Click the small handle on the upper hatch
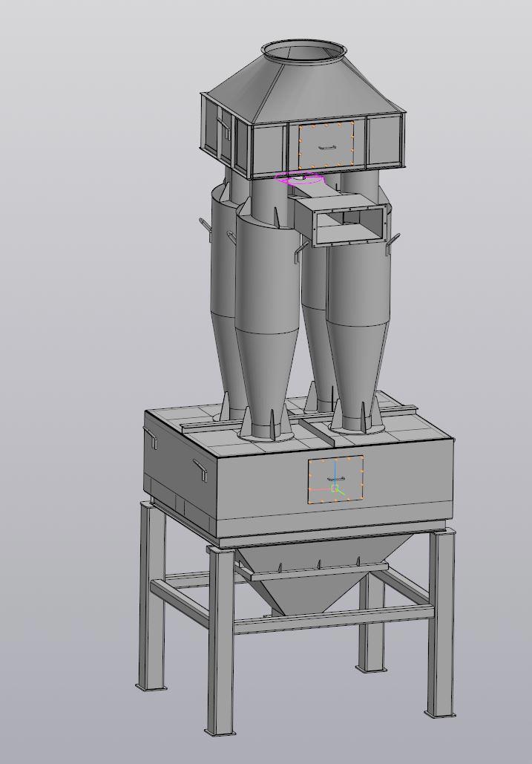This screenshot has height=764, width=532. click(326, 147)
